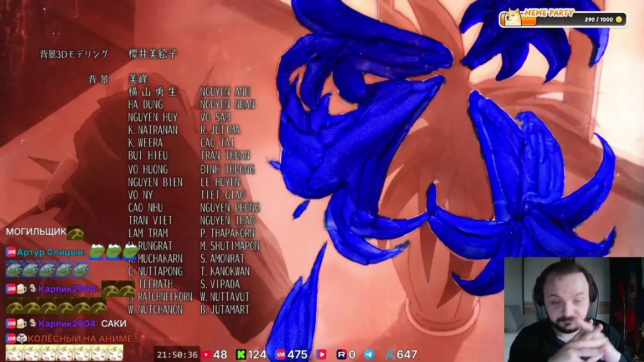The height and width of the screenshot is (362, 644).
Task: Click the doge icon in Meme Party widget
Action: (x=513, y=18)
